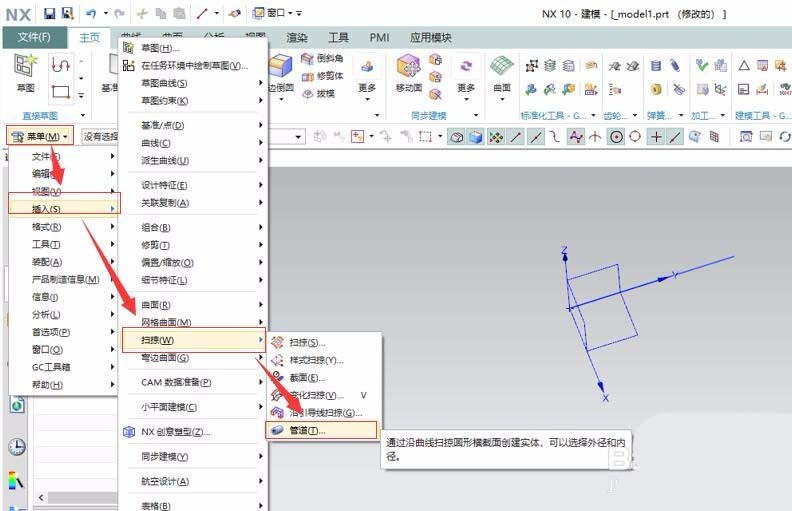Viewport: 792px width, 511px height.
Task: Click the 管道 tube icon in sweep submenu
Action: tap(277, 430)
